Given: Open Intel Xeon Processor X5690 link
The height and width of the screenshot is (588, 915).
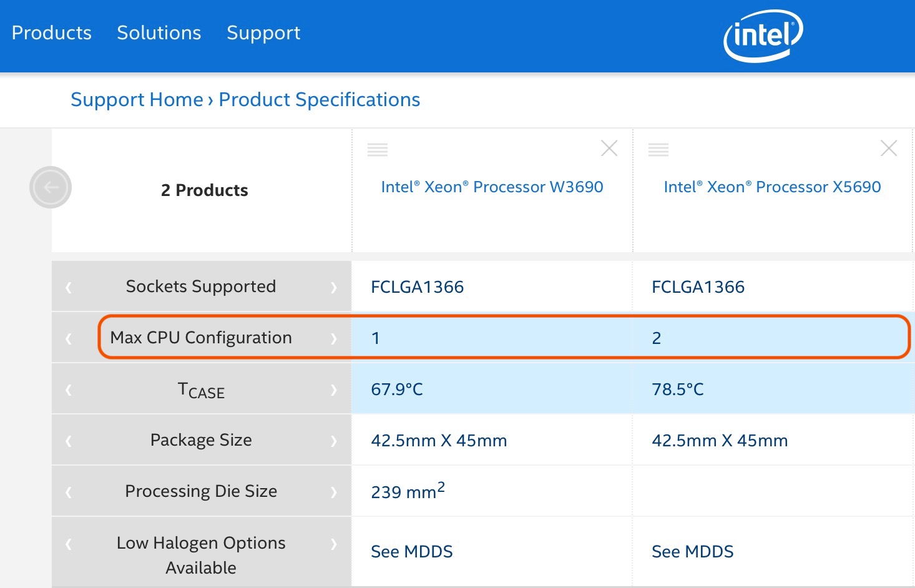Looking at the screenshot, I should click(772, 187).
